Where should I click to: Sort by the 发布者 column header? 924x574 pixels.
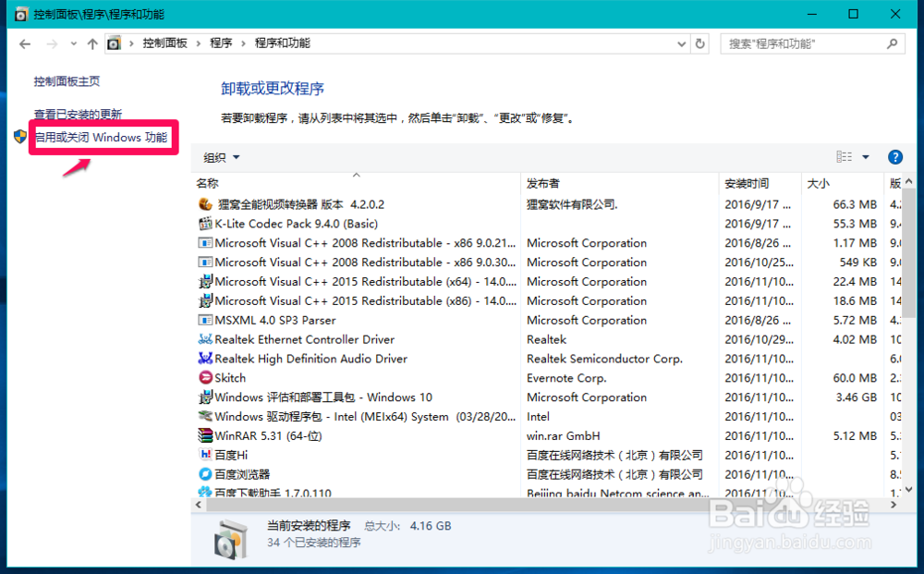point(542,184)
